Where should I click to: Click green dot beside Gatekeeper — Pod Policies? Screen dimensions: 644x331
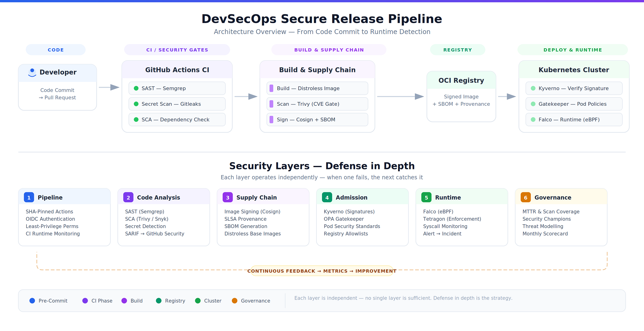point(533,104)
